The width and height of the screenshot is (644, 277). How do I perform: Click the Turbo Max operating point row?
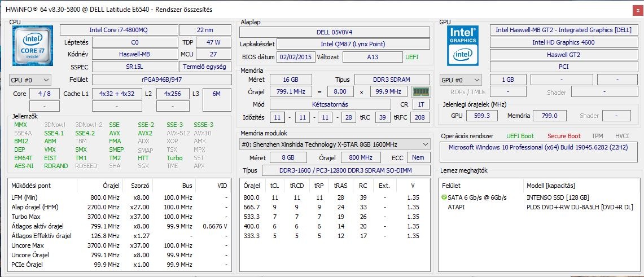tap(120, 217)
